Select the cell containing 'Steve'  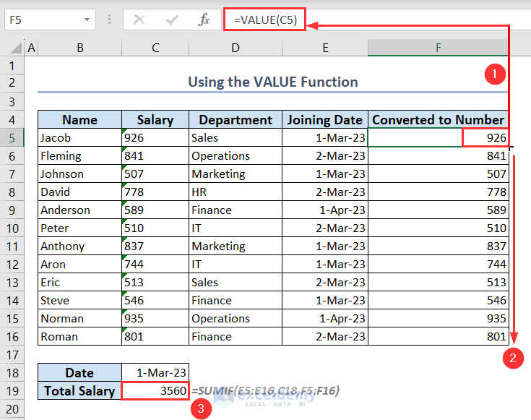pos(80,300)
